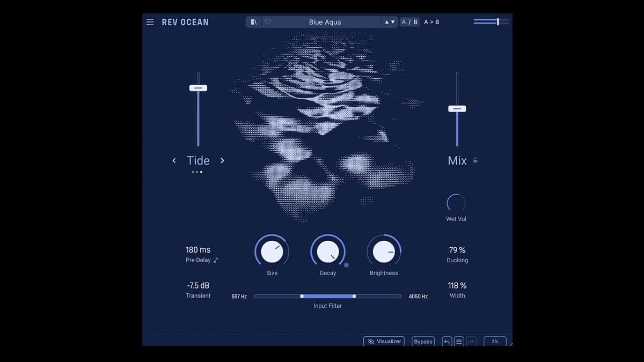Click the 180 ms Pre Delay value
644x362 pixels.
tap(198, 250)
